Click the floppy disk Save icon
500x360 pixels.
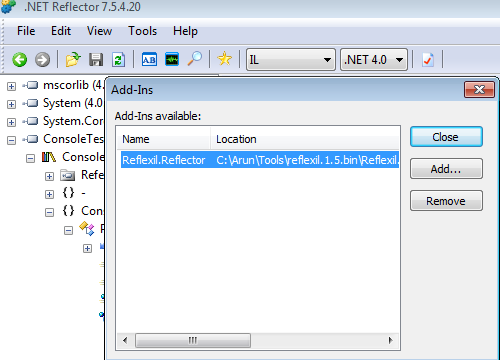[96, 60]
